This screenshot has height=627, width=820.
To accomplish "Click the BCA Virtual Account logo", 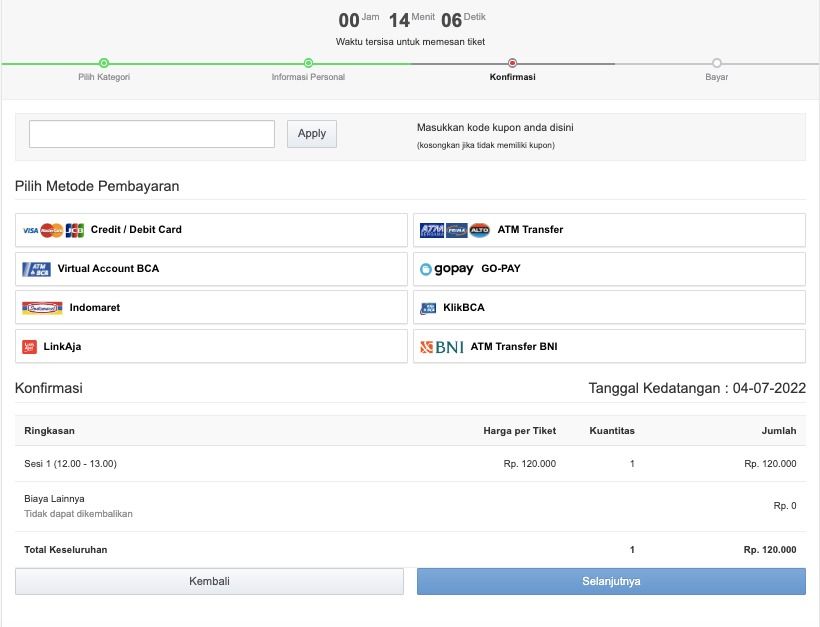I will tap(36, 269).
